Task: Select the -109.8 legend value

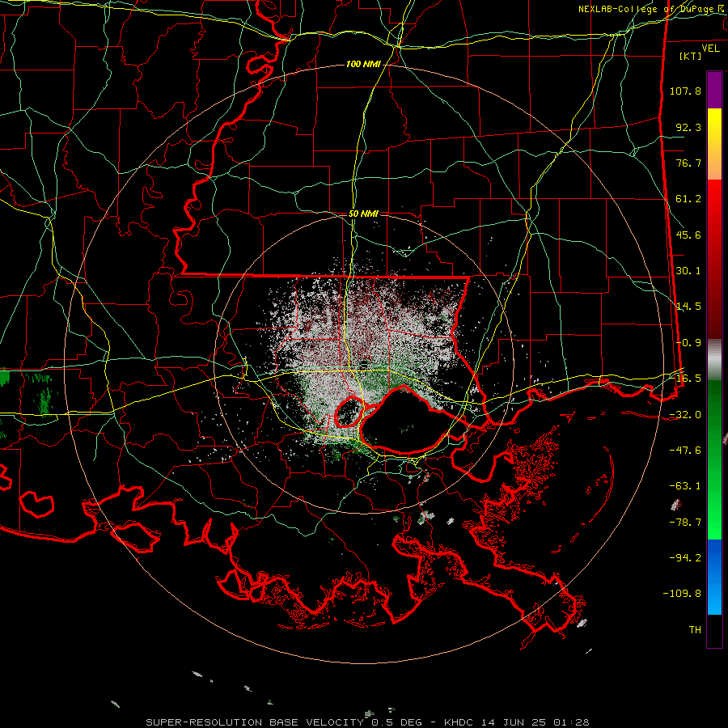Action: (x=683, y=594)
